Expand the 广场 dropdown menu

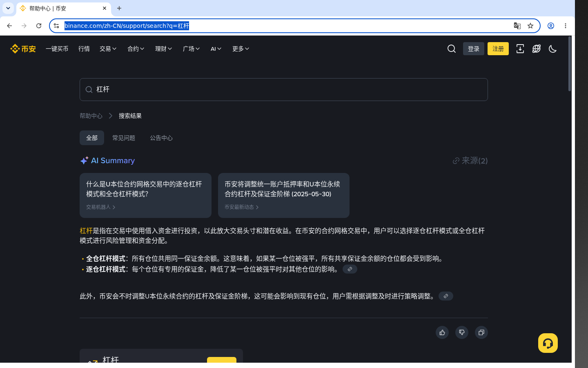(x=192, y=49)
